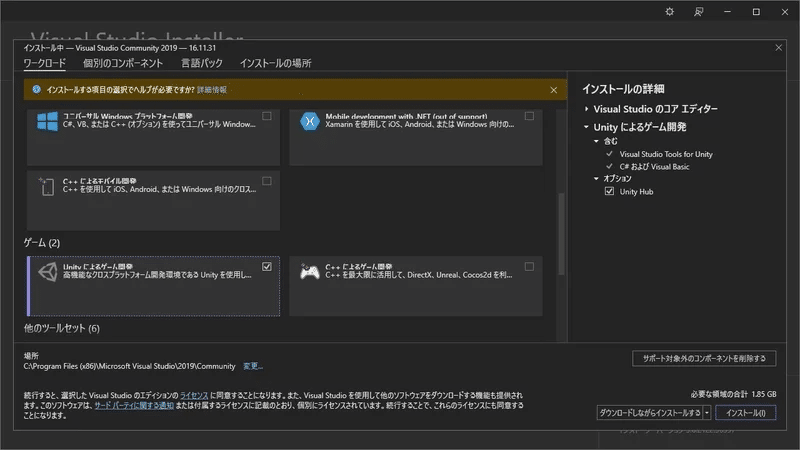Open the ライセンス license link
This screenshot has width=800, height=450.
[194, 395]
